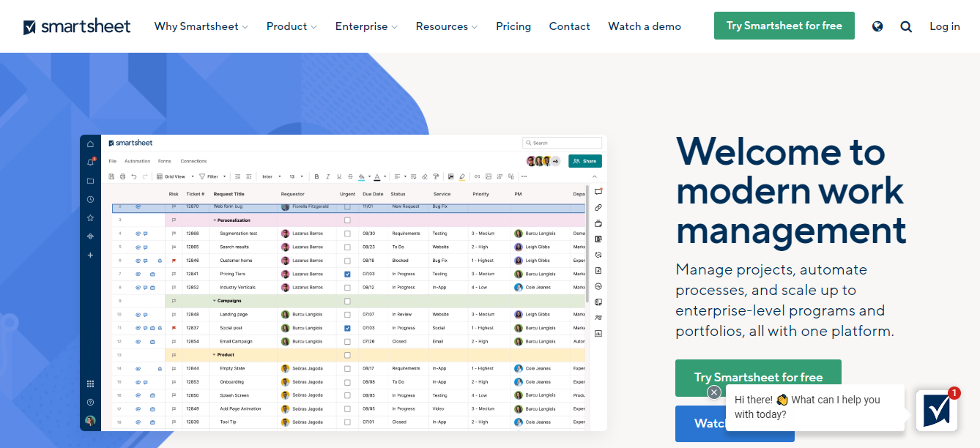Screen dimensions: 980x448
Task: Click the Print icon in sheet toolbar
Action: tap(122, 176)
